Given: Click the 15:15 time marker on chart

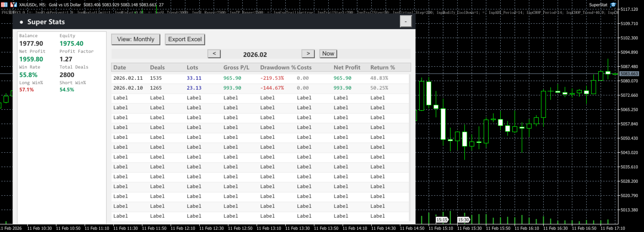Looking at the screenshot, I should tap(442, 220).
